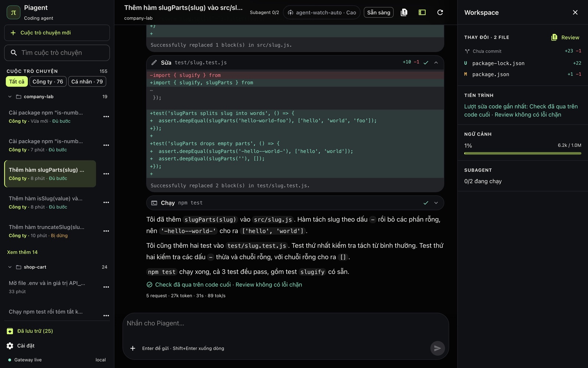
Task: Click the Review button in Workspace
Action: tap(565, 38)
